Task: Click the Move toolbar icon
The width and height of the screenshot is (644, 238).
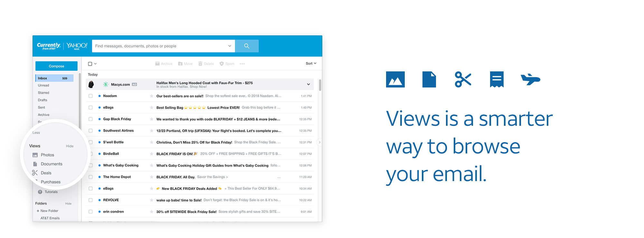Action: (x=180, y=64)
